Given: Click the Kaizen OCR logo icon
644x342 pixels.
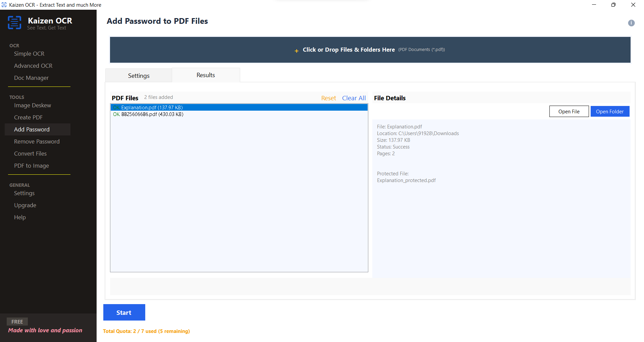Looking at the screenshot, I should [x=14, y=22].
